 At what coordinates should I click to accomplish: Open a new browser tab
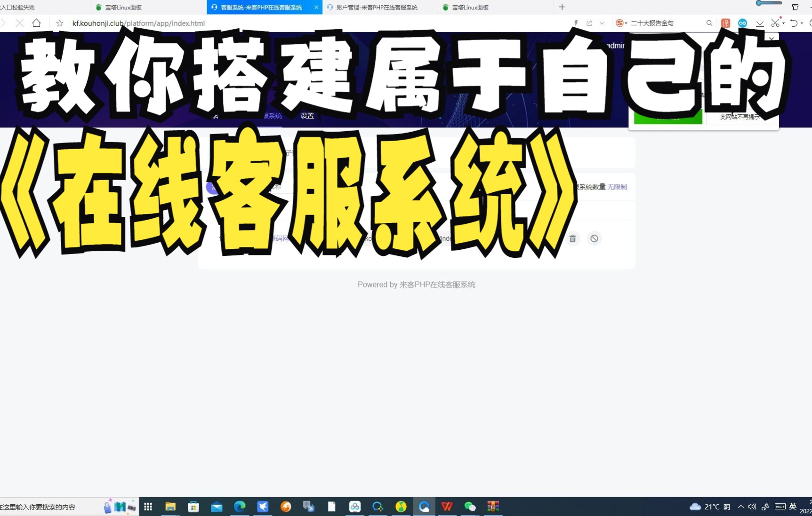click(562, 7)
